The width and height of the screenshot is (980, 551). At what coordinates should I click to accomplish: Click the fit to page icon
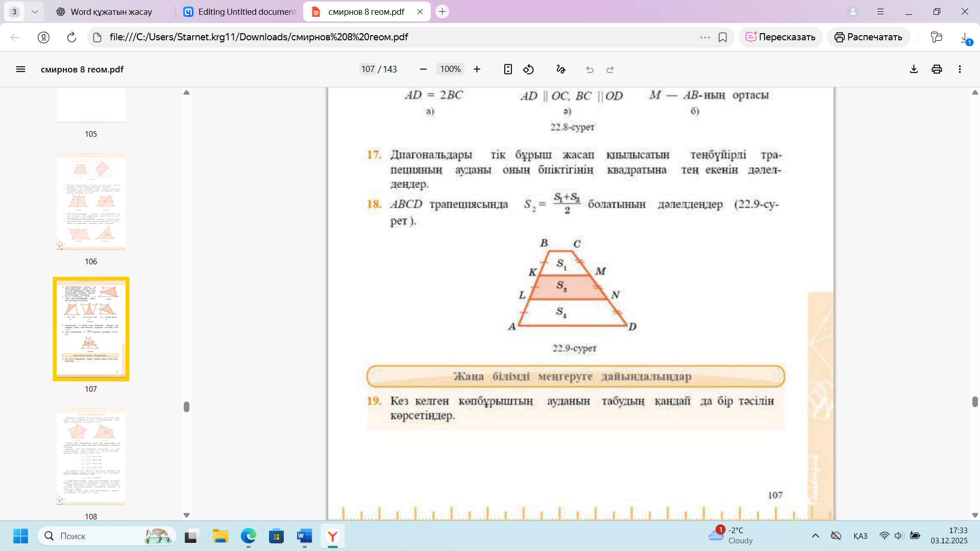pyautogui.click(x=508, y=69)
